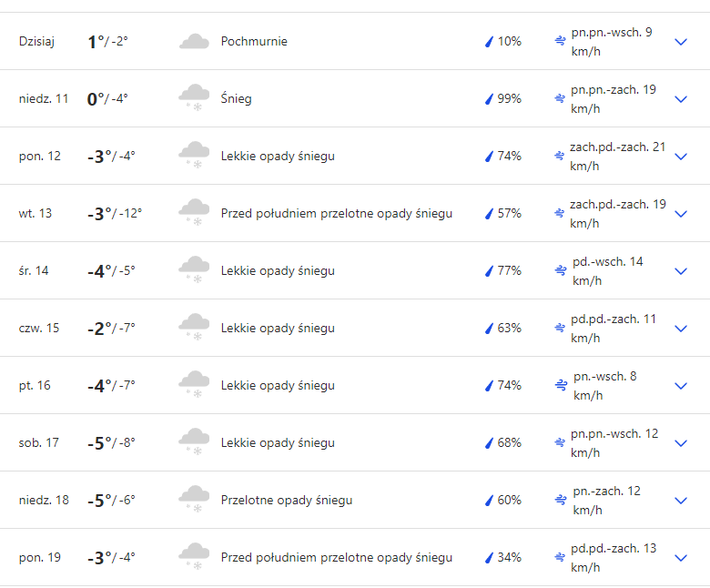This screenshot has height=588, width=710.
Task: Open the czw. 15 forecast chevron
Action: pyautogui.click(x=681, y=329)
